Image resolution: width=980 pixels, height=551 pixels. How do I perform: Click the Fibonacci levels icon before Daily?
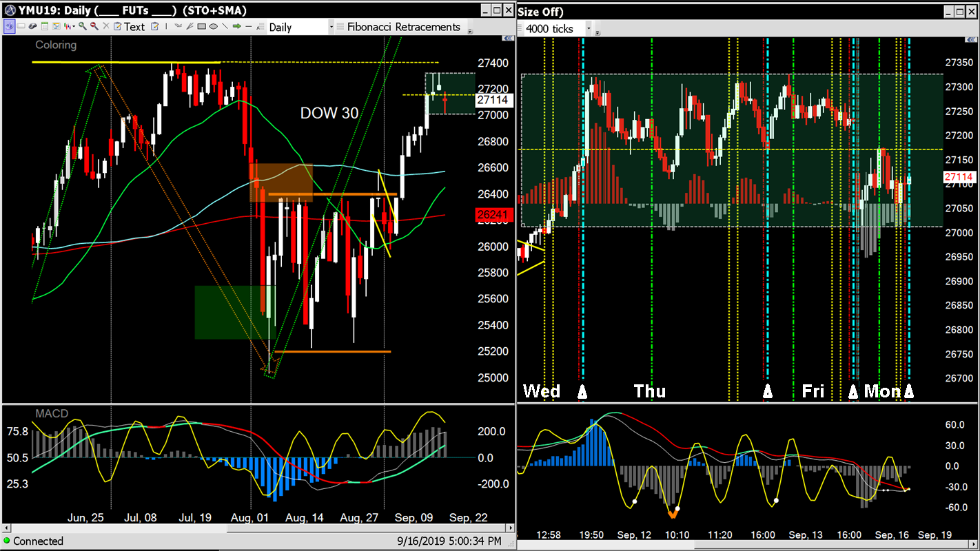point(260,27)
